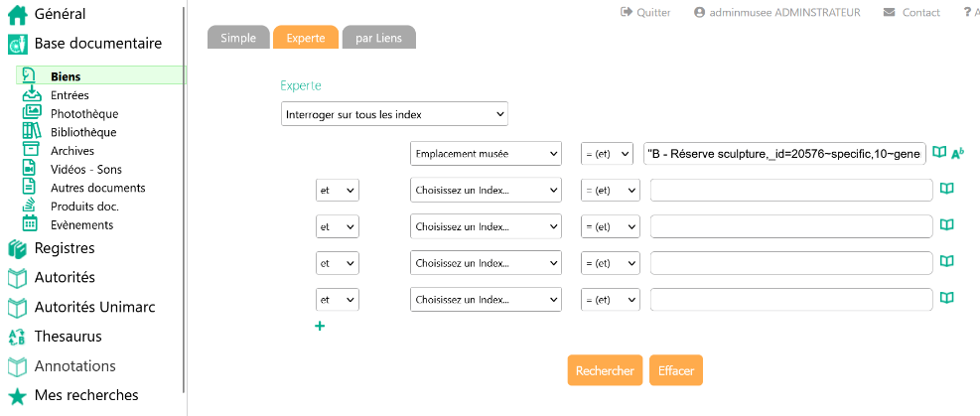
Task: Switch to the Simple search tab
Action: pos(238,38)
